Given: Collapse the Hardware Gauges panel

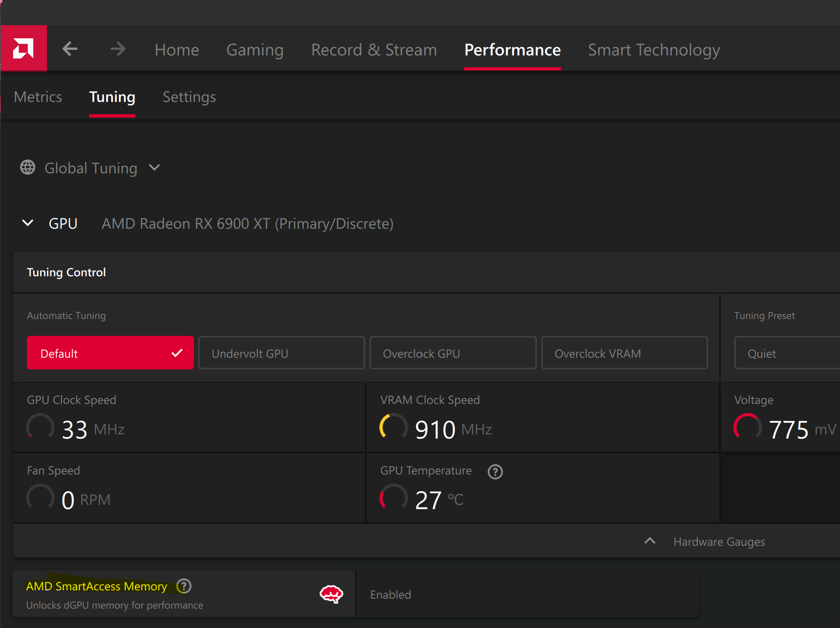Looking at the screenshot, I should 650,541.
